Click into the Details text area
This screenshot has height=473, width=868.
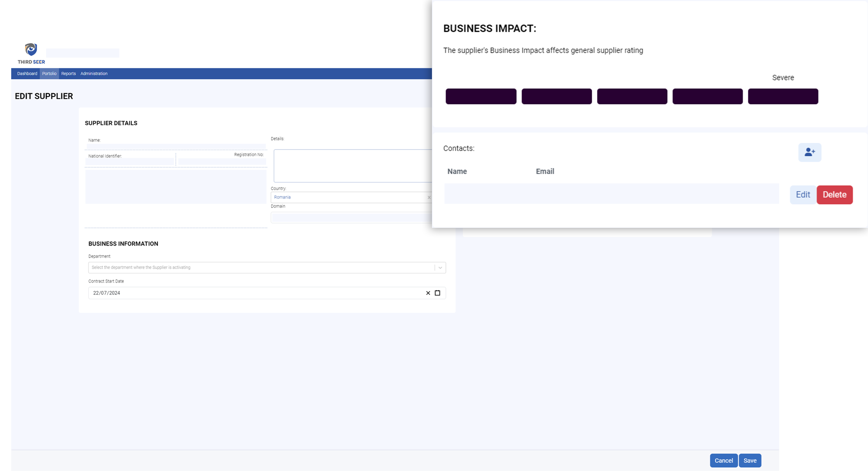coord(353,166)
